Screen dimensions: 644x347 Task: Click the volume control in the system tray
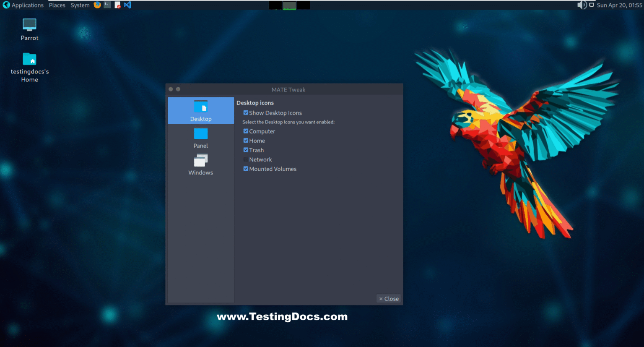tap(582, 5)
